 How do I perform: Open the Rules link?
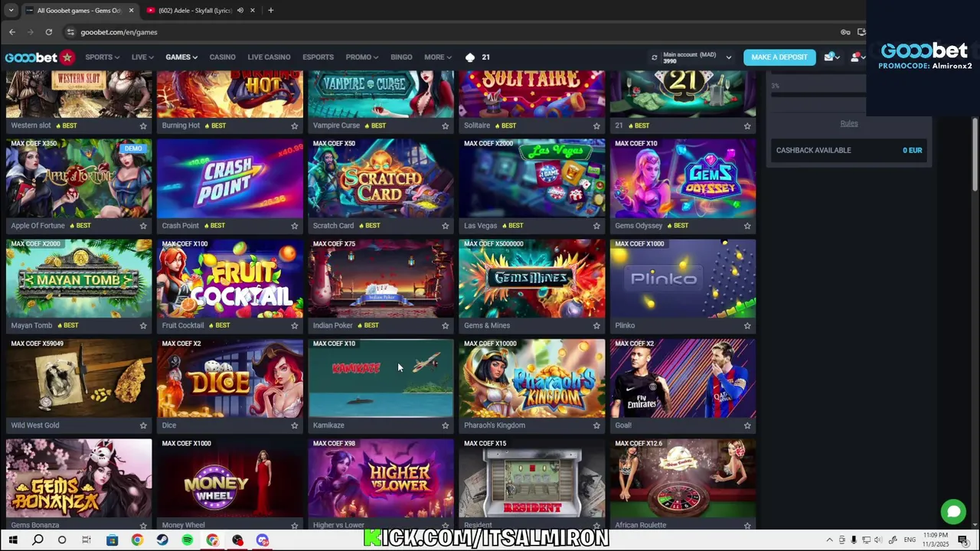click(x=848, y=123)
